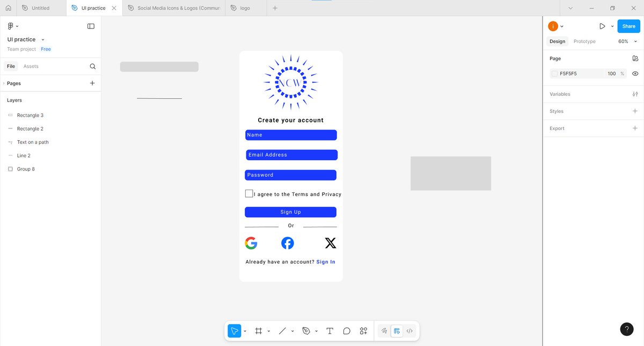Click the blue Share button
644x346 pixels.
click(628, 26)
